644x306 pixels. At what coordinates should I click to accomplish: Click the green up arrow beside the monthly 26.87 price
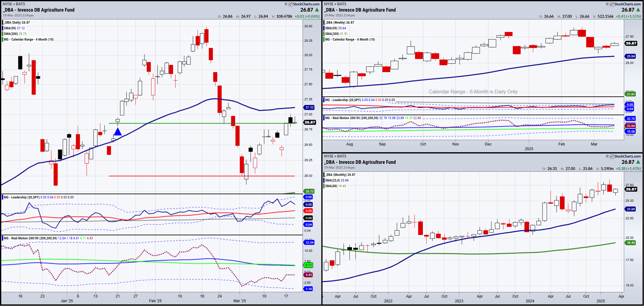638,162
